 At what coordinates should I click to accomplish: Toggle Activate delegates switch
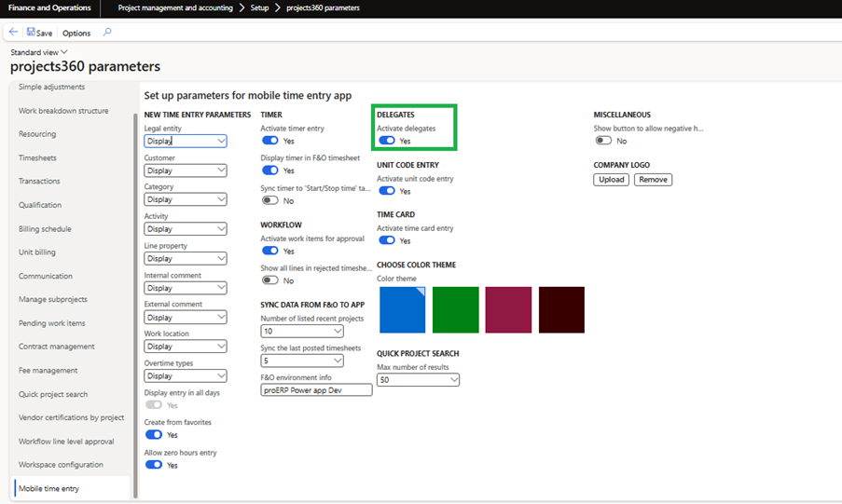(x=387, y=141)
